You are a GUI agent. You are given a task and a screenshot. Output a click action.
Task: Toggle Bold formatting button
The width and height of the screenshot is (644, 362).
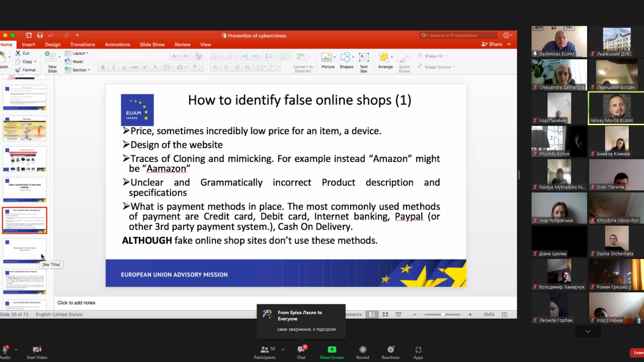click(x=103, y=67)
